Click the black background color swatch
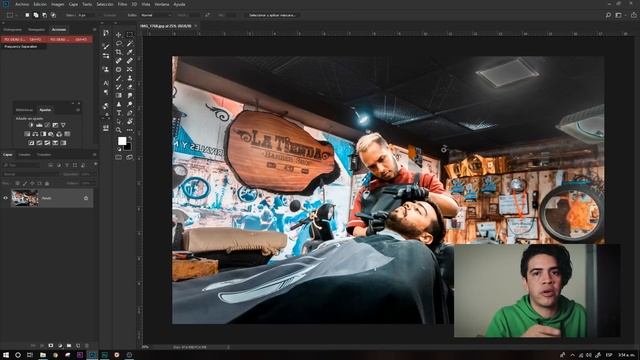640x360 pixels. pyautogui.click(x=128, y=147)
